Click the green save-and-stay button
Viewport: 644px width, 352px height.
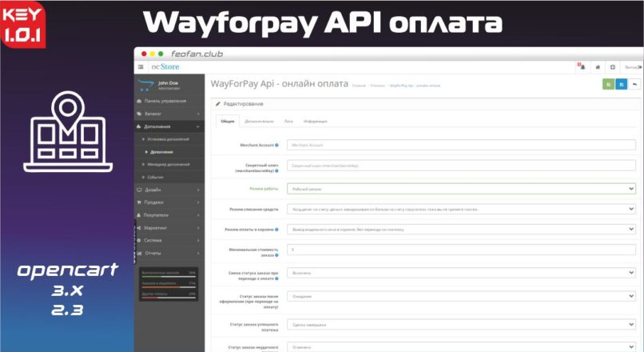click(x=608, y=84)
